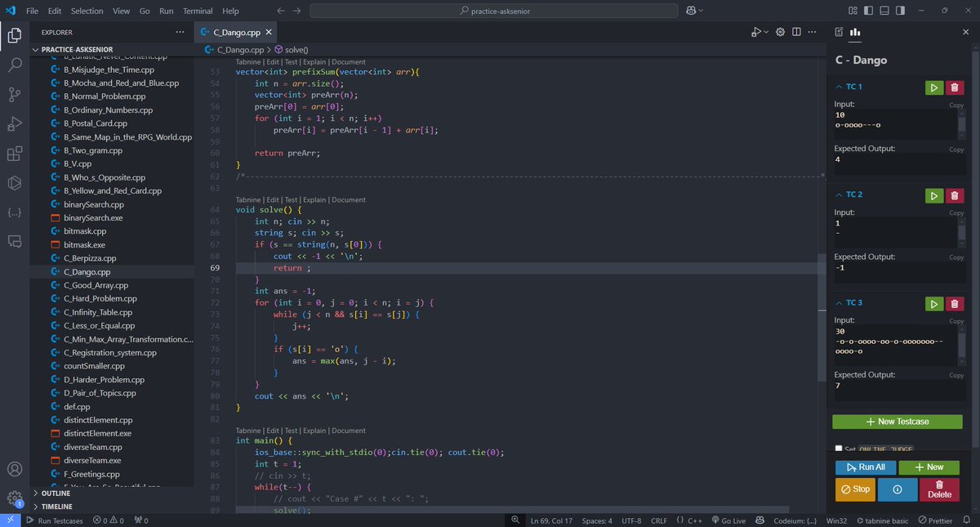Run TC 2 with green play button

coord(933,195)
